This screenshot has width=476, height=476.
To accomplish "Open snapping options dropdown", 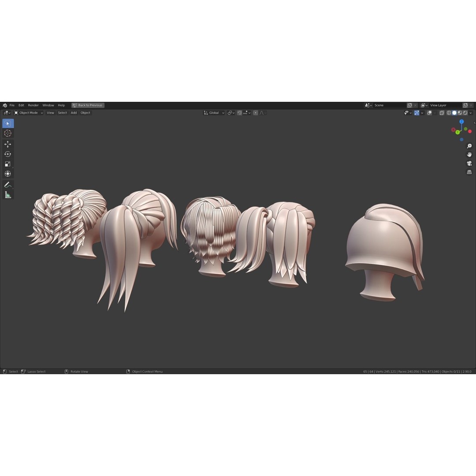I will coord(246,113).
